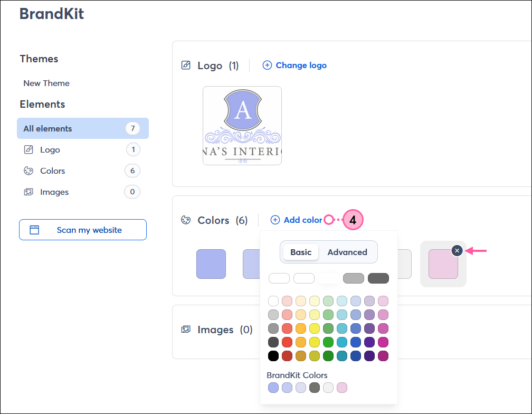This screenshot has height=414, width=532.
Task: Select the bright red swatch in the color grid
Action: coord(287,342)
